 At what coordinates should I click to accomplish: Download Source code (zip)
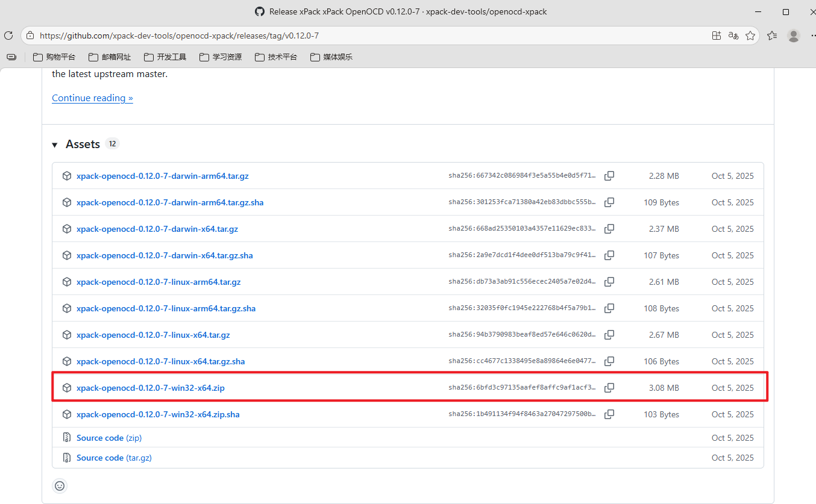(x=109, y=438)
